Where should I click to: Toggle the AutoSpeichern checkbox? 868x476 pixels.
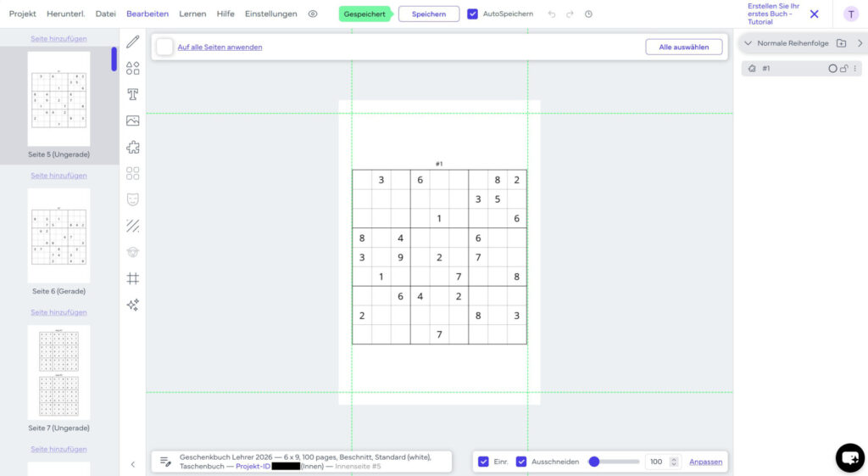472,14
